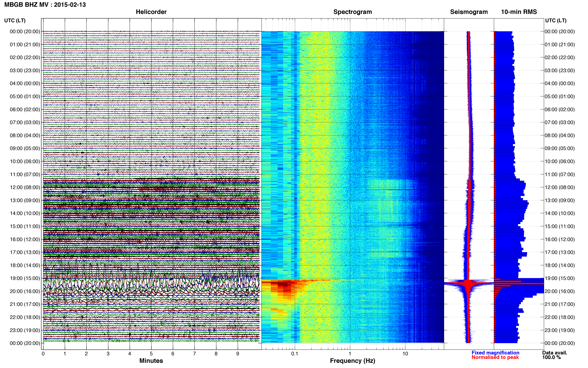Click the 'Frequency (Hz)' axis title
Viewport: 588px width, 368px height.
point(352,361)
